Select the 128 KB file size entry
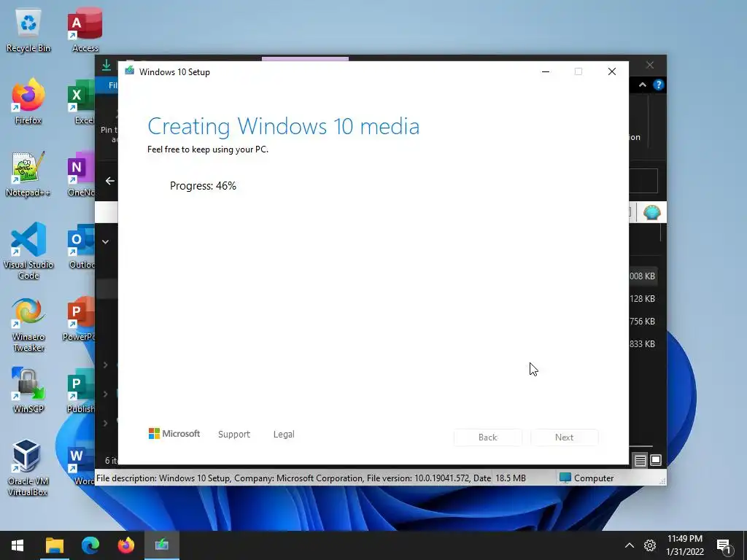This screenshot has width=747, height=560. point(642,298)
